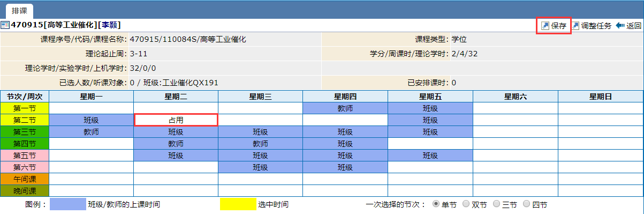Click the 占用 cell on 星期二 第二节
644x214 pixels.
(x=176, y=120)
